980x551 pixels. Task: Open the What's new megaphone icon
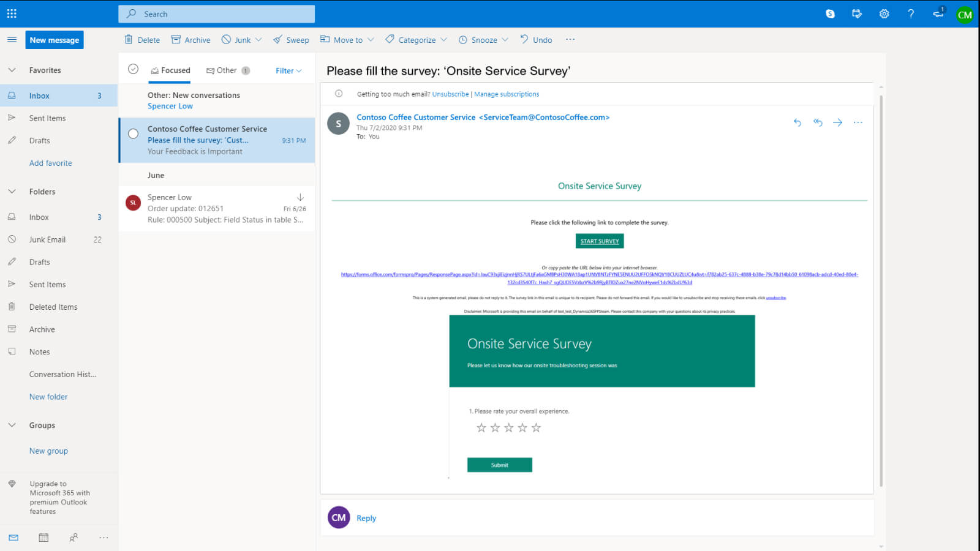pyautogui.click(x=938, y=13)
